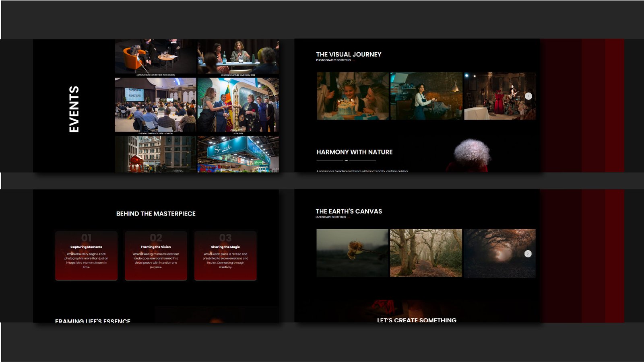Click the vertical EVENTS title

[74, 109]
